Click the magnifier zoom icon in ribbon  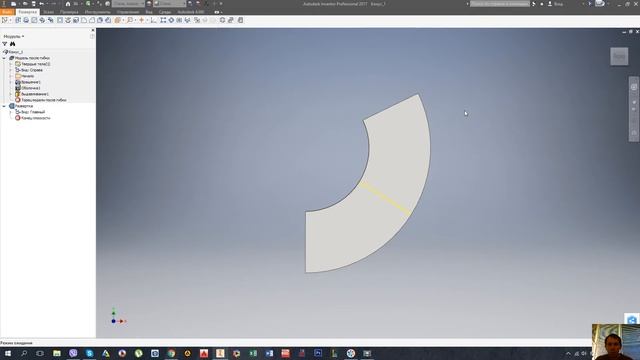coord(130,20)
